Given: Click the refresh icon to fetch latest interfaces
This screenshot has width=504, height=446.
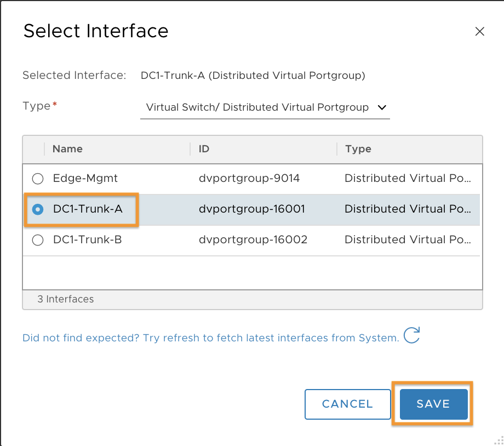Looking at the screenshot, I should pyautogui.click(x=412, y=335).
